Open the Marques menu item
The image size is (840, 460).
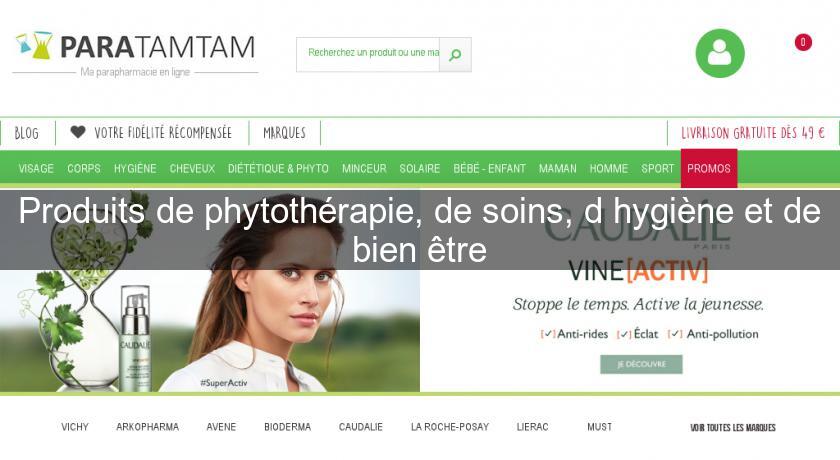click(284, 133)
